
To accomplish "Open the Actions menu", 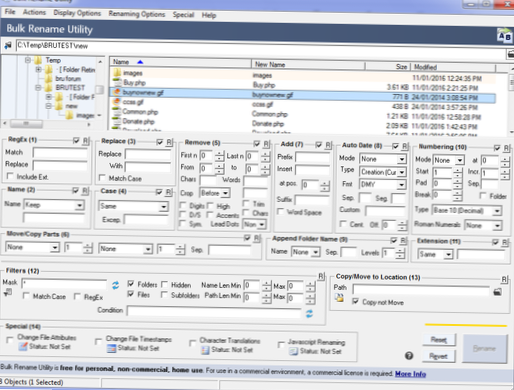I will click(x=34, y=12).
